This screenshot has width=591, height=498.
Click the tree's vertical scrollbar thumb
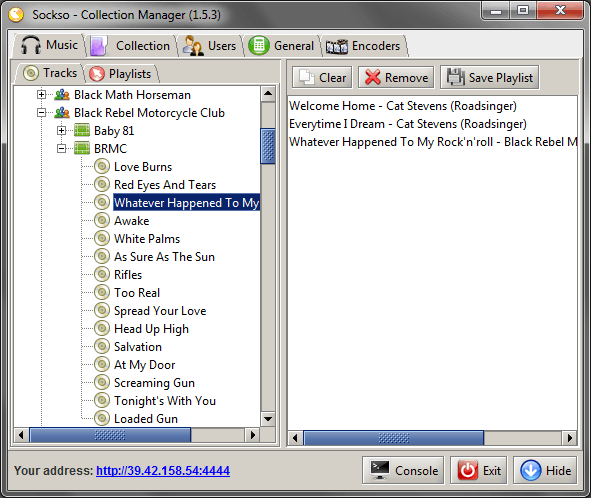(x=268, y=146)
